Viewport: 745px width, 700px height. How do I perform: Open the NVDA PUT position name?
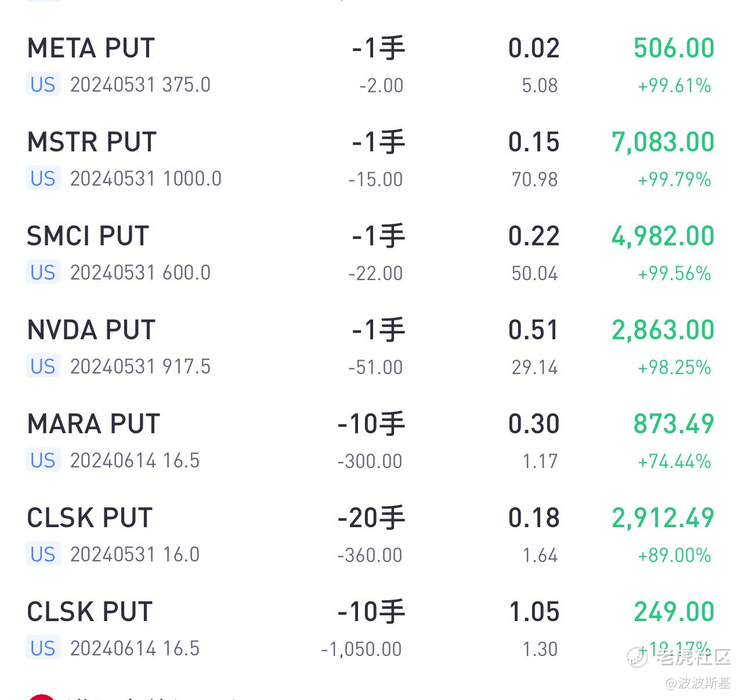pos(91,330)
